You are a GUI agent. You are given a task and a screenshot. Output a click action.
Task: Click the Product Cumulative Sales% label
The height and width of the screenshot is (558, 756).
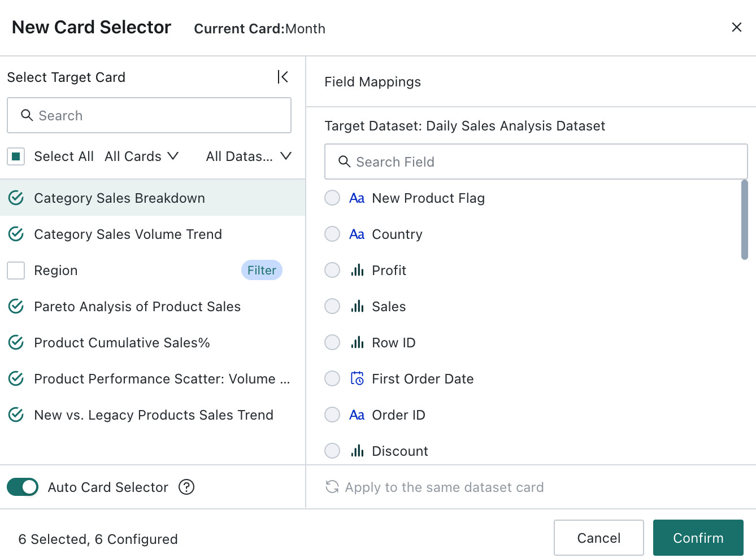[x=122, y=343]
